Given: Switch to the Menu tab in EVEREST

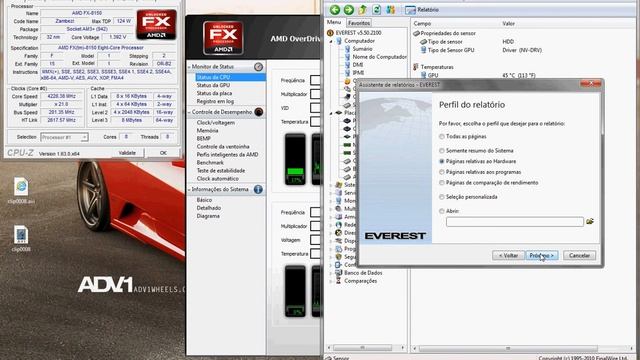Looking at the screenshot, I should click(x=334, y=22).
